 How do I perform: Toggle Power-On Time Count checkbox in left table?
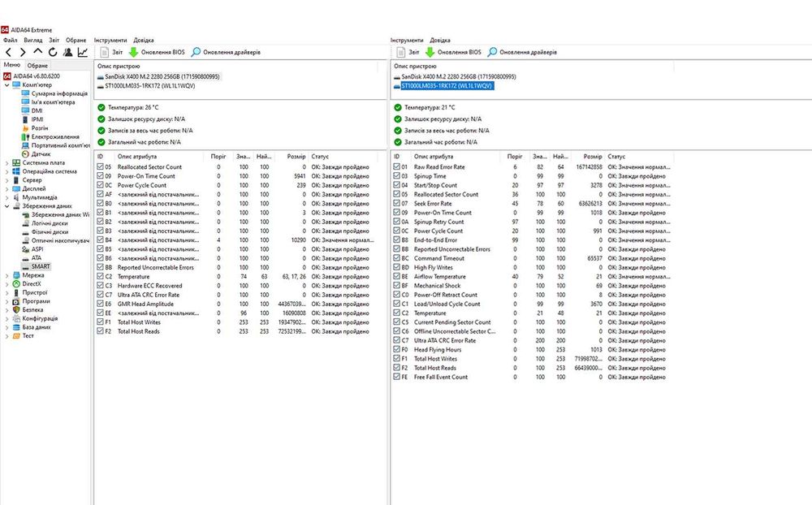(x=101, y=176)
